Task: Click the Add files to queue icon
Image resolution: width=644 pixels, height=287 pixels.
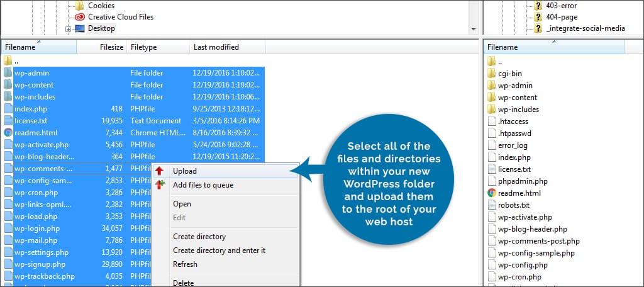Action: [159, 184]
